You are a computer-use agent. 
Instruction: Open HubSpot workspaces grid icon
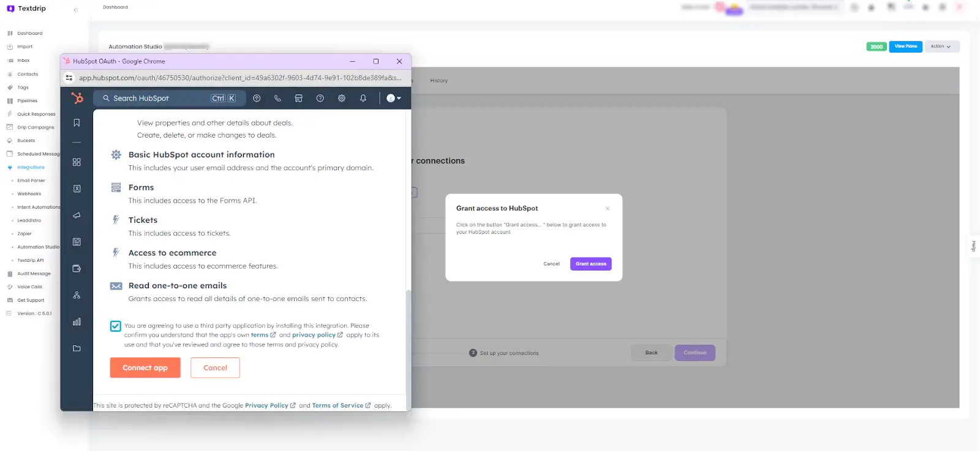coord(77,162)
